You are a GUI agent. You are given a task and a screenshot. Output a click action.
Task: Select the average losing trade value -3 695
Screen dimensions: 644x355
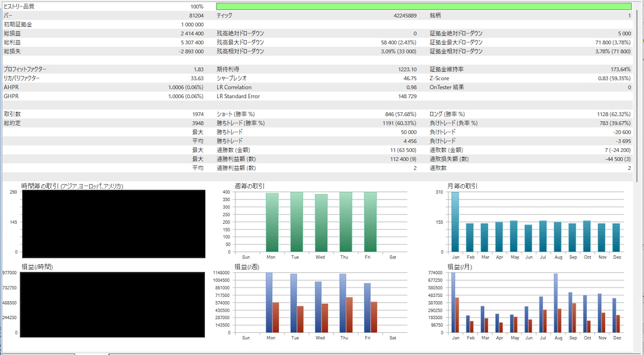click(623, 141)
